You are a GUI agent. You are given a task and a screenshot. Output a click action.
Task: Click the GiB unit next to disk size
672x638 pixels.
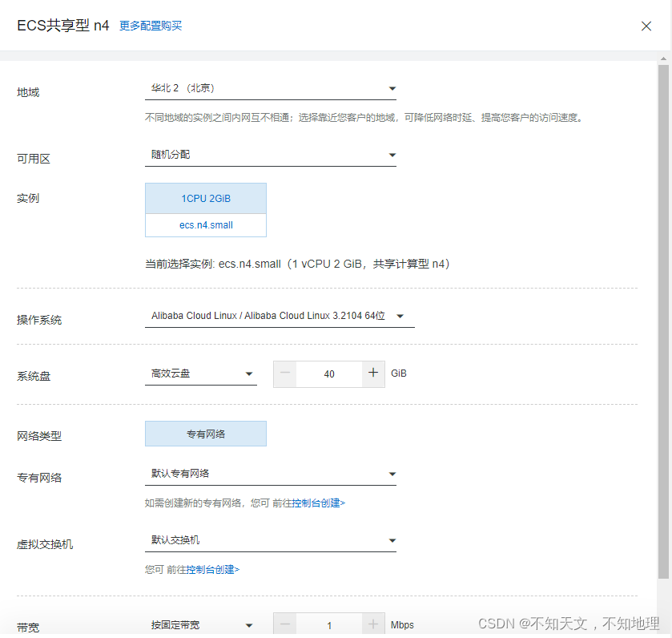(x=399, y=374)
